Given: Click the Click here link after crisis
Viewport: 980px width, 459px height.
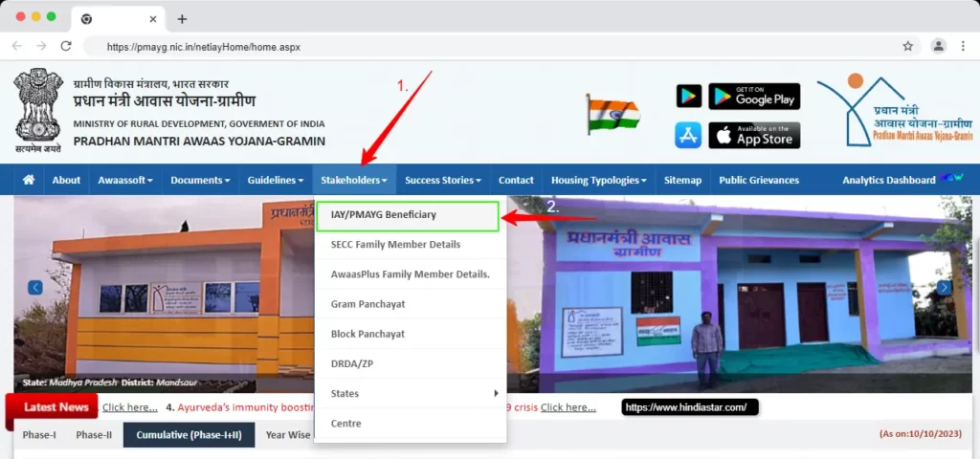Looking at the screenshot, I should tap(568, 407).
